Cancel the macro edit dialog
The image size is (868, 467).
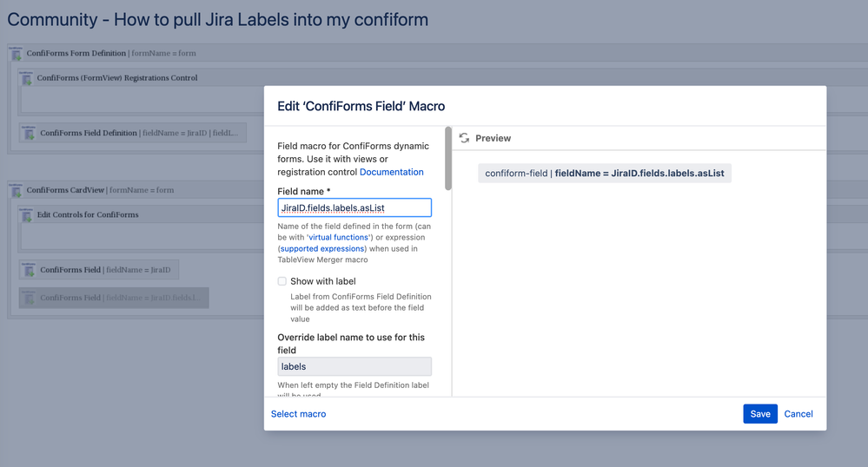click(x=798, y=414)
